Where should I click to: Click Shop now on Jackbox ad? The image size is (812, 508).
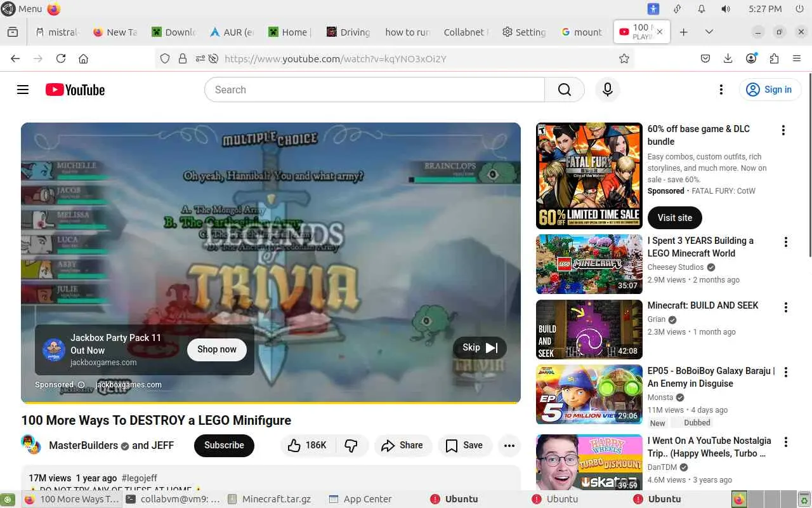point(217,349)
